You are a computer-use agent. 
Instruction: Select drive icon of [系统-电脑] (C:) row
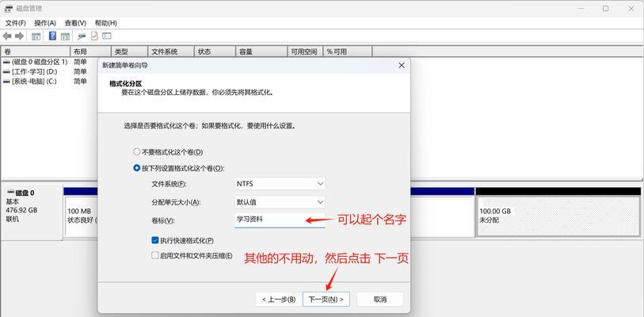pyautogui.click(x=6, y=82)
